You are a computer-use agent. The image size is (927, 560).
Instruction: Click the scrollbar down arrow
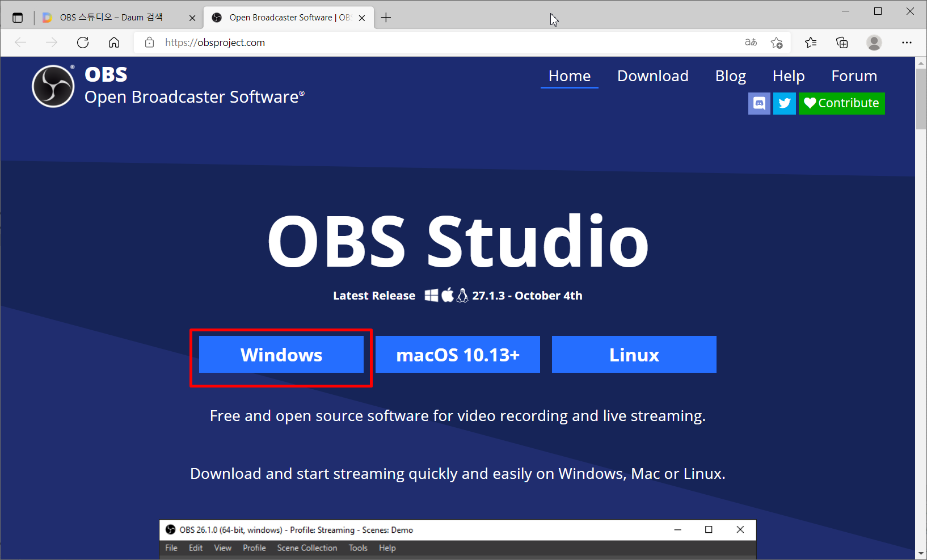(x=921, y=553)
